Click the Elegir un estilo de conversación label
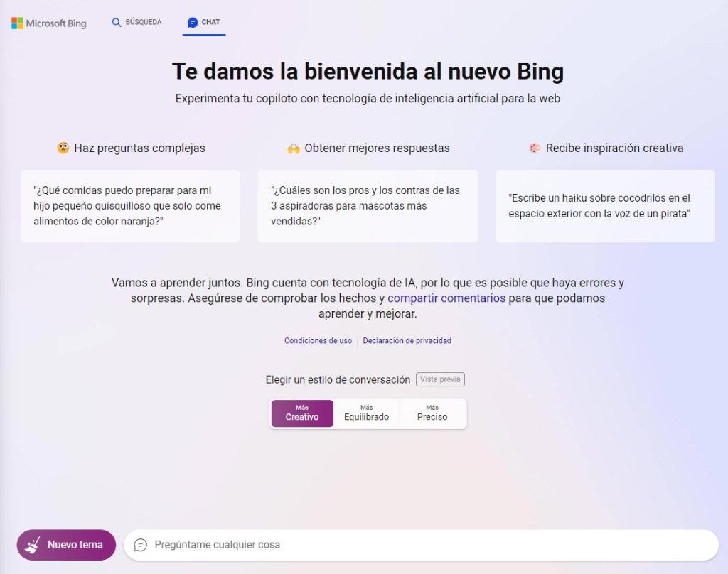Screen dimensions: 728x574 click(x=338, y=379)
